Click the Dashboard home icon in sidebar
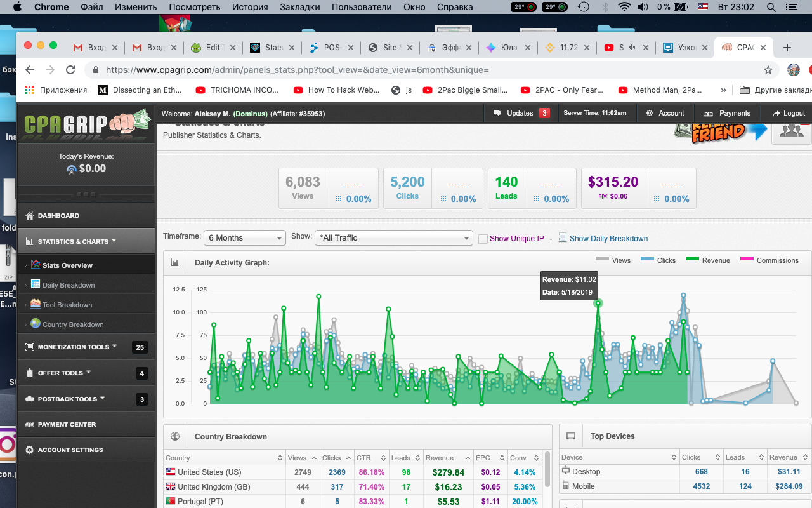The width and height of the screenshot is (812, 508). [29, 216]
